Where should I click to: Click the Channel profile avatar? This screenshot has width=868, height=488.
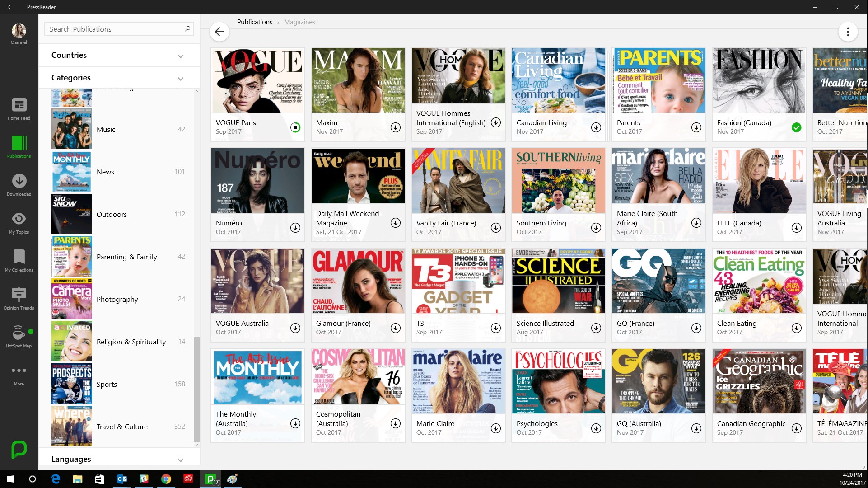click(19, 30)
